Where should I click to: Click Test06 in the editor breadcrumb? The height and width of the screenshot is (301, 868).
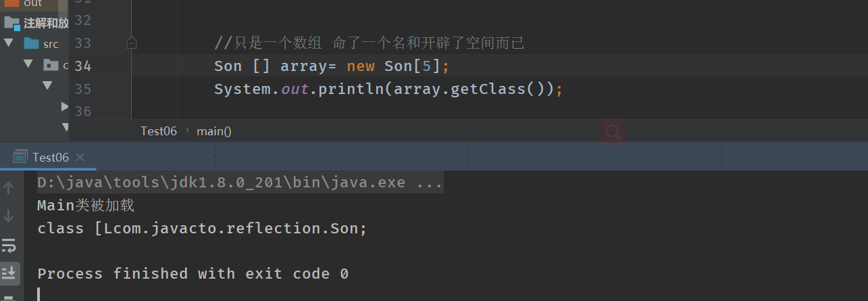point(159,131)
